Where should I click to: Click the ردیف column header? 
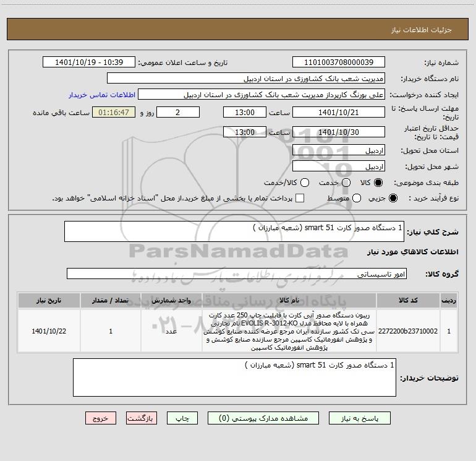point(449,300)
